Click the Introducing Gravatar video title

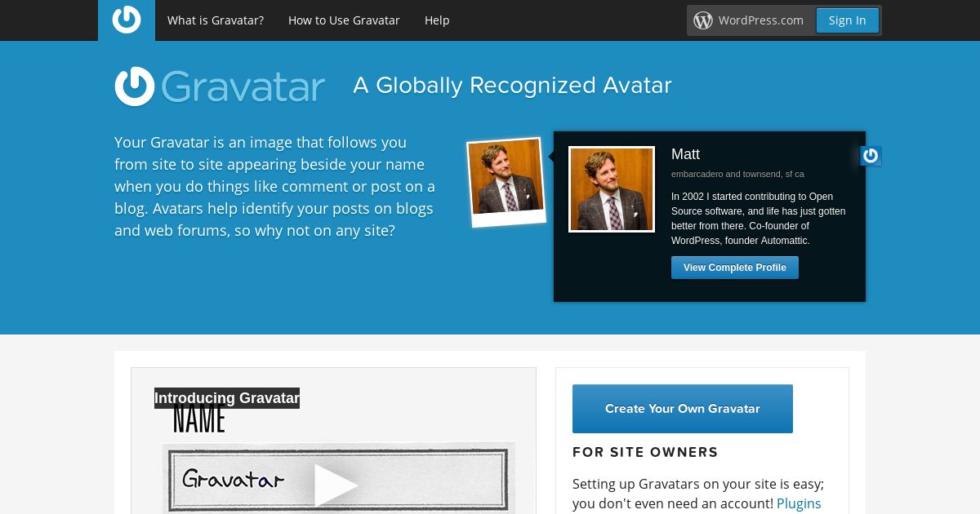coord(227,398)
